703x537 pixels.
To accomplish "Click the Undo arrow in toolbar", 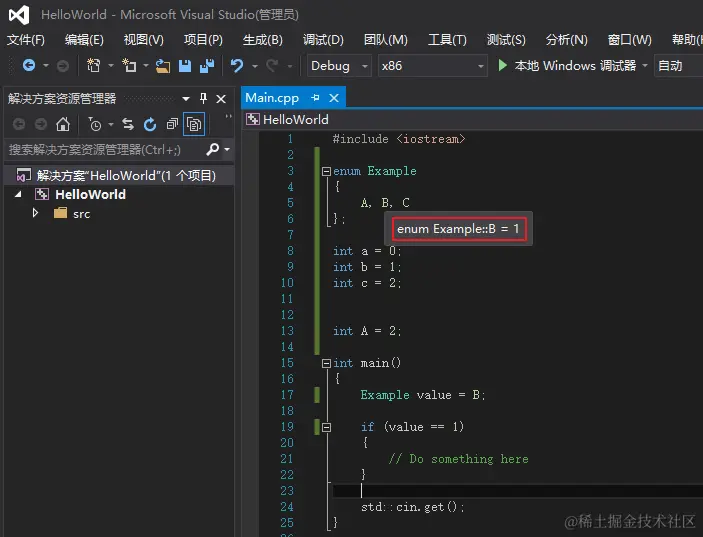I will pos(237,66).
